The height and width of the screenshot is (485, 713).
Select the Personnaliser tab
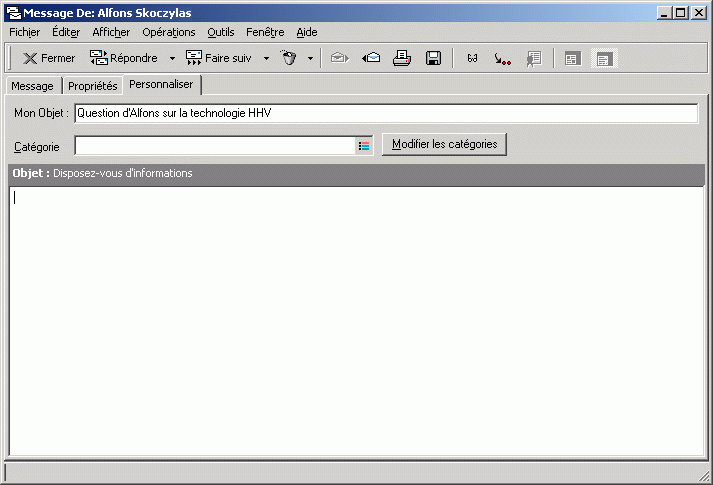tap(161, 85)
